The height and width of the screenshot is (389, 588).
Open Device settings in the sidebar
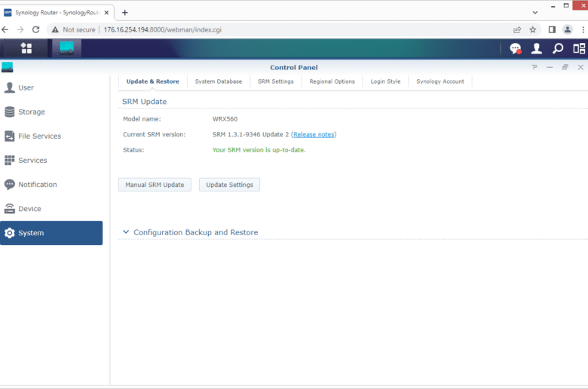[x=51, y=209]
